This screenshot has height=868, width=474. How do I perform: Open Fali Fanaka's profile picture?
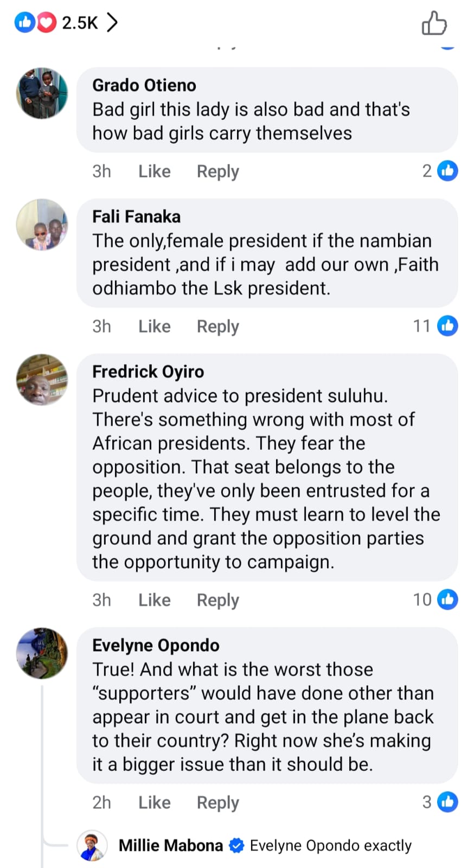point(42,225)
